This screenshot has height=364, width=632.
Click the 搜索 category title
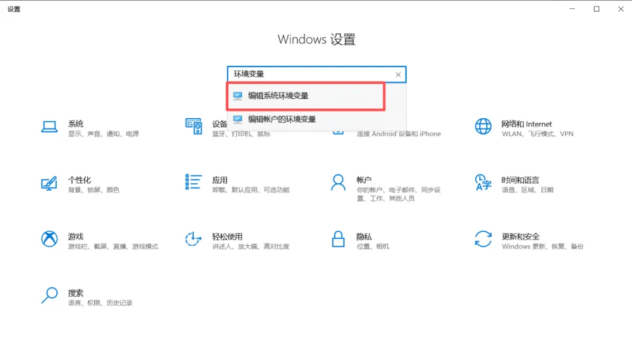[75, 293]
